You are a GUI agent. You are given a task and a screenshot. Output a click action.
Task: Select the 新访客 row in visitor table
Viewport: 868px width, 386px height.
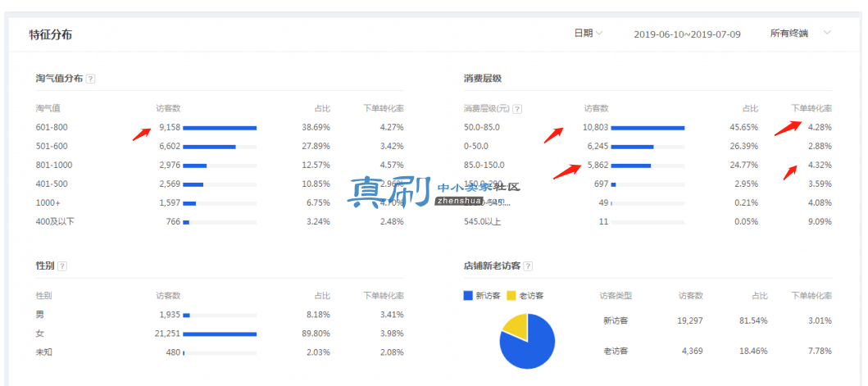(716, 320)
